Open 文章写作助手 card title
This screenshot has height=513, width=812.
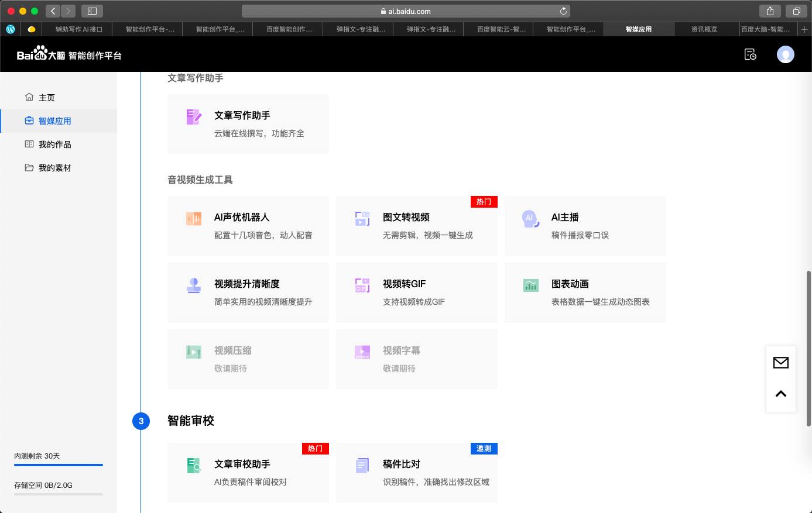[x=242, y=116]
